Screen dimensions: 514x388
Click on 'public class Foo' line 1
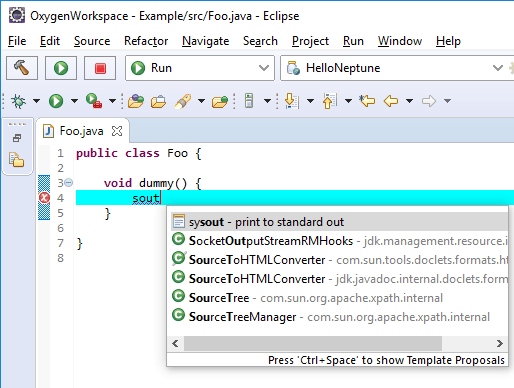click(132, 153)
